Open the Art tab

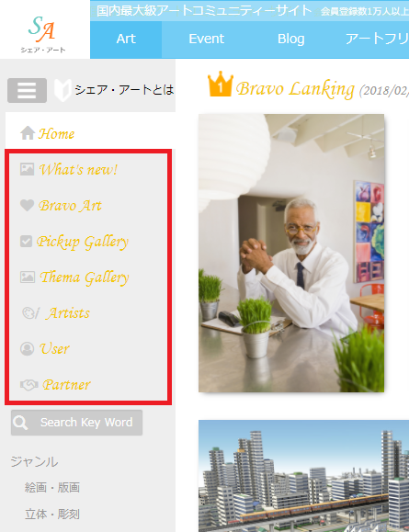pyautogui.click(x=126, y=39)
